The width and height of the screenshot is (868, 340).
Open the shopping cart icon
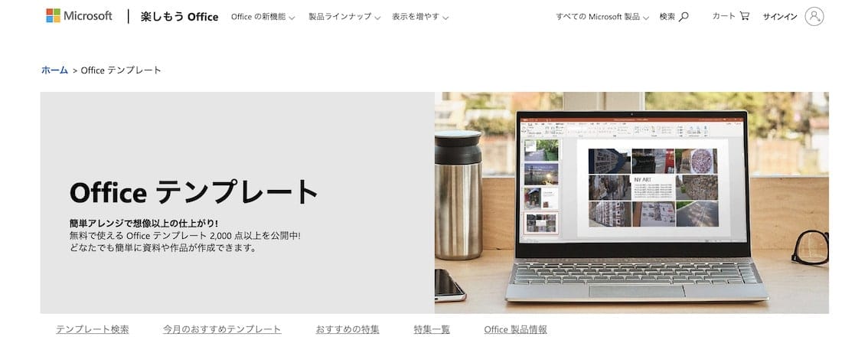(x=745, y=16)
